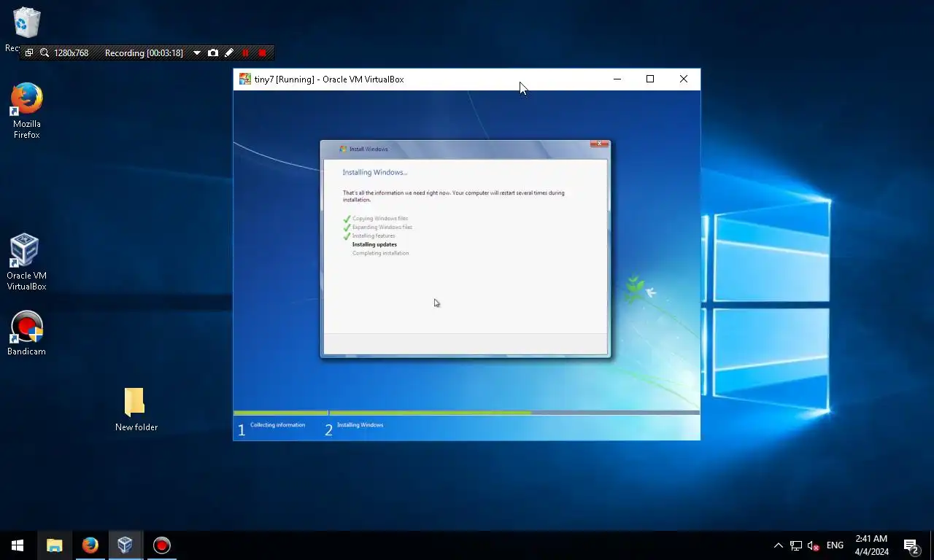Click the Copying Windows files step
The width and height of the screenshot is (934, 560).
click(380, 218)
